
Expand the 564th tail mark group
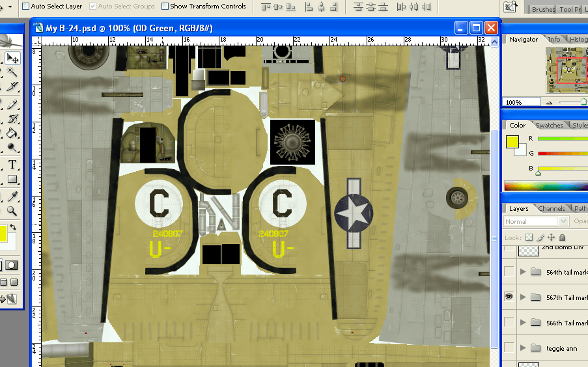pyautogui.click(x=523, y=272)
